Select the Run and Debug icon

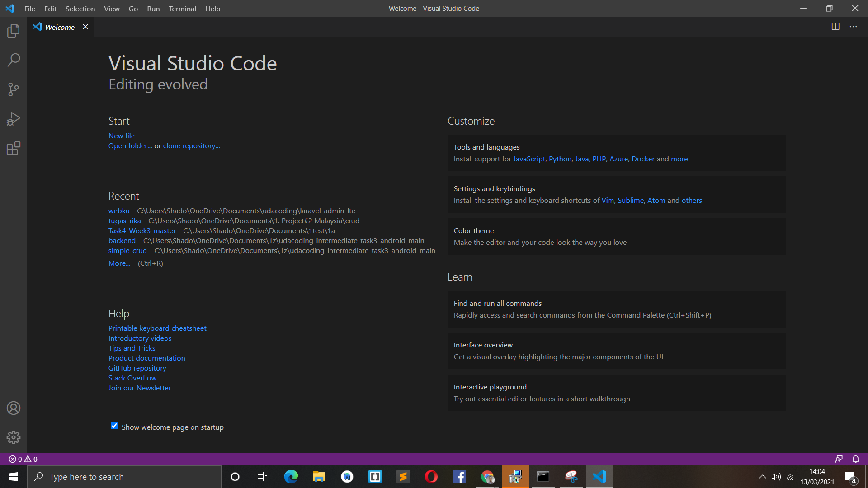(x=14, y=118)
